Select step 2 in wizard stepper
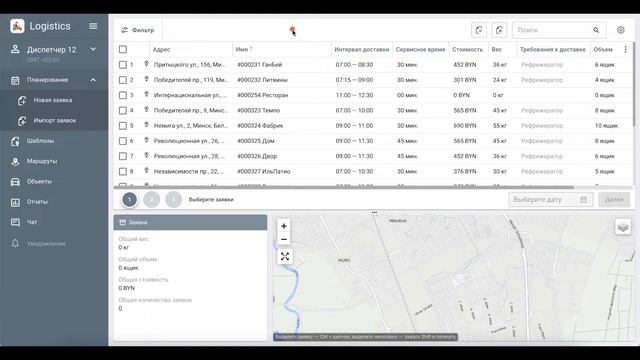 pyautogui.click(x=151, y=200)
